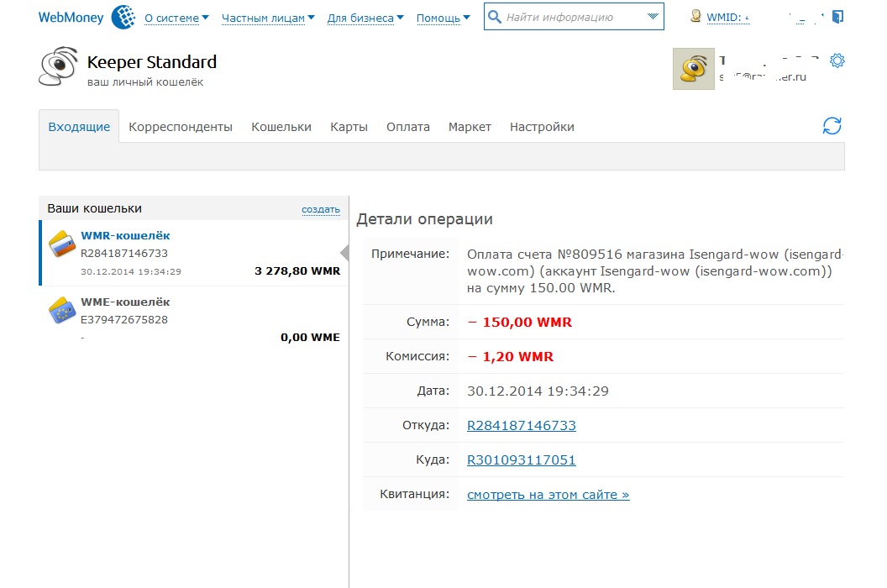Click the '3 278,80 WMR' balance

coord(297,270)
